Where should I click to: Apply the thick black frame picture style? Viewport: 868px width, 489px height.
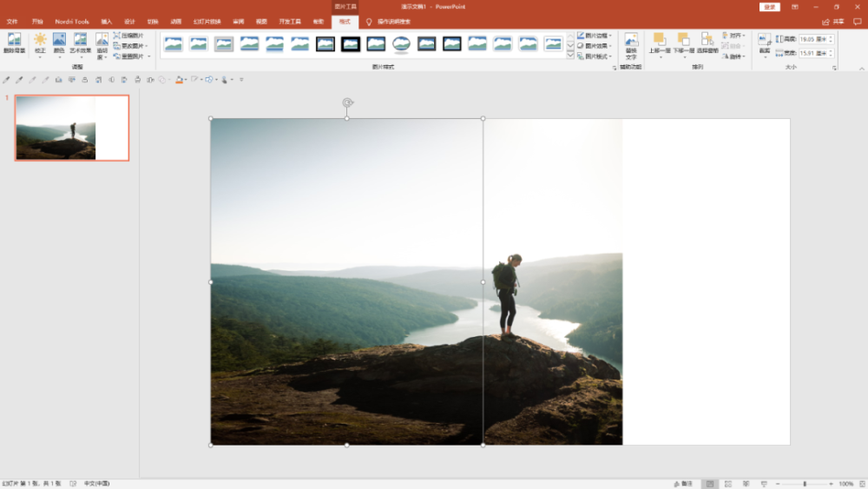(351, 43)
